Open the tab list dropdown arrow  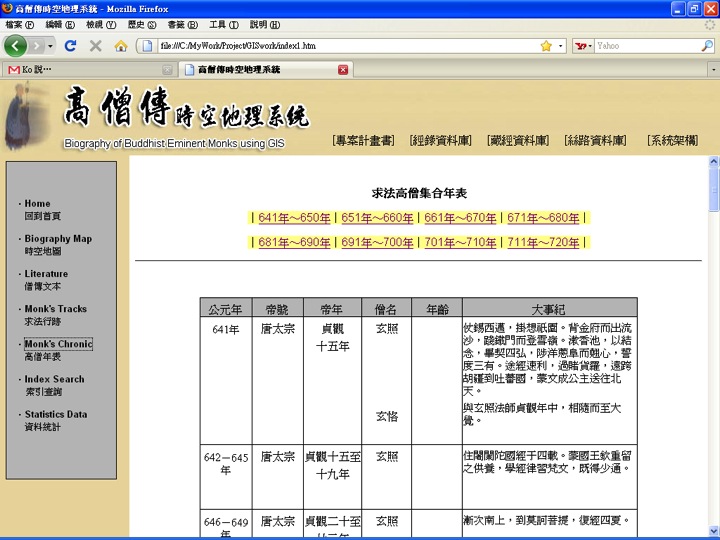[x=713, y=70]
